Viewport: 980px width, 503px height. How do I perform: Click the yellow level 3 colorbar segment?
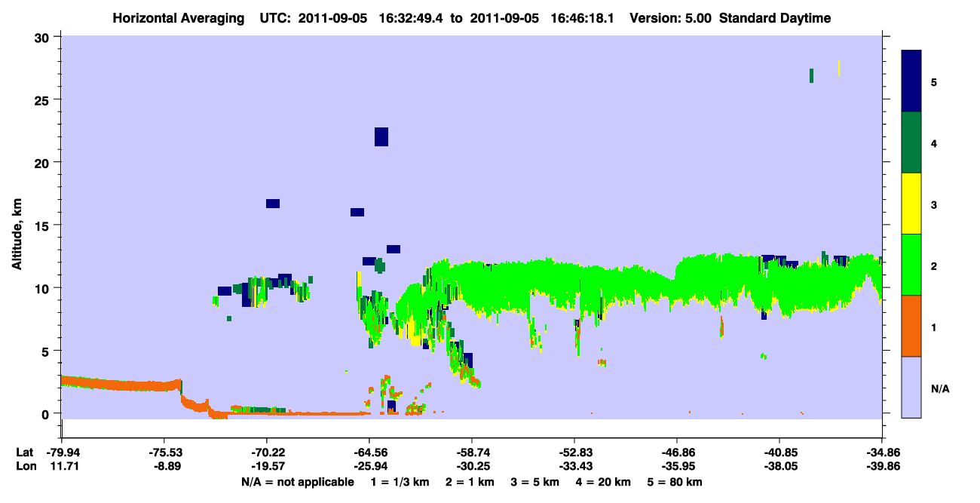(x=911, y=204)
